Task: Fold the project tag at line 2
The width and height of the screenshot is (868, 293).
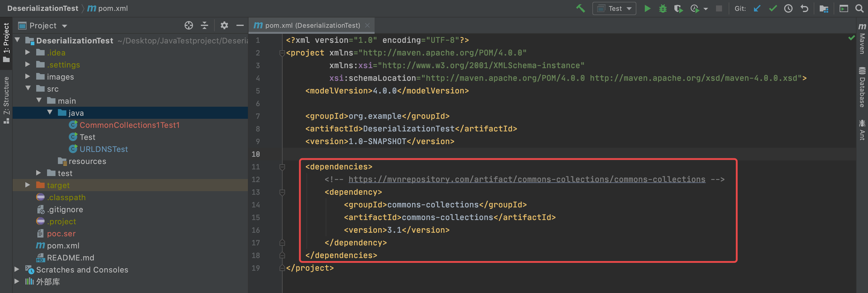Action: click(x=282, y=53)
